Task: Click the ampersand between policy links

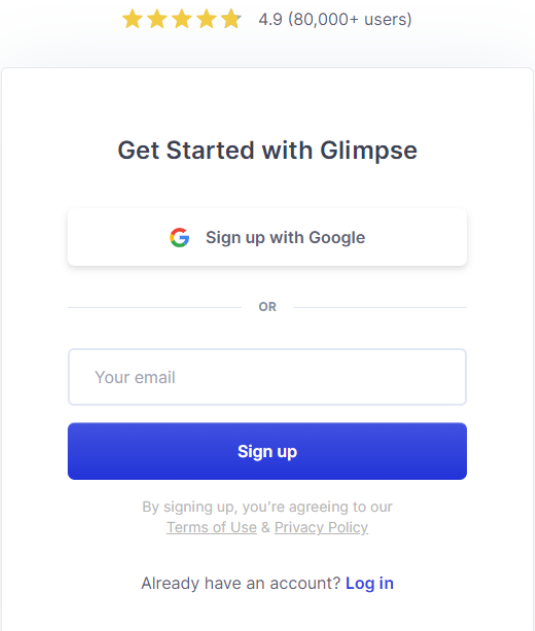Action: click(x=266, y=527)
